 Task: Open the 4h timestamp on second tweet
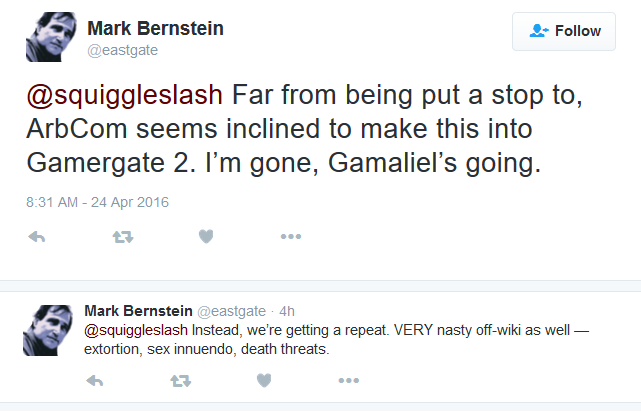pyautogui.click(x=287, y=312)
